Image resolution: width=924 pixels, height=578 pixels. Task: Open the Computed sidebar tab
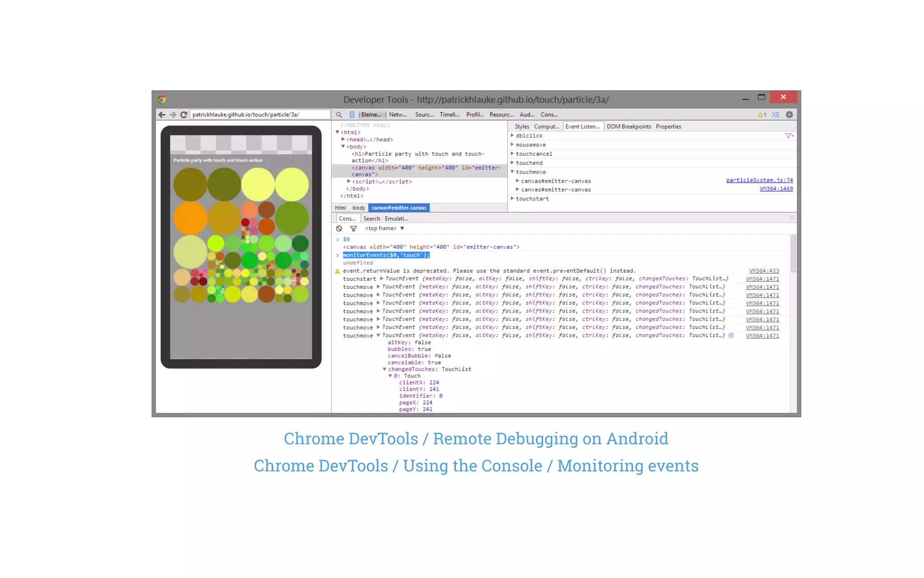tap(546, 126)
